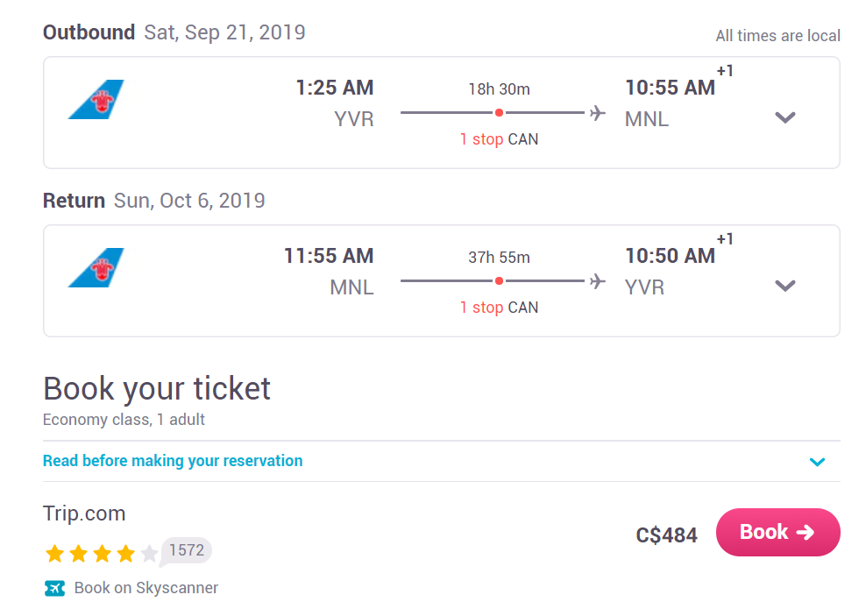Click the Trip.com provider name
The image size is (866, 616).
(84, 513)
